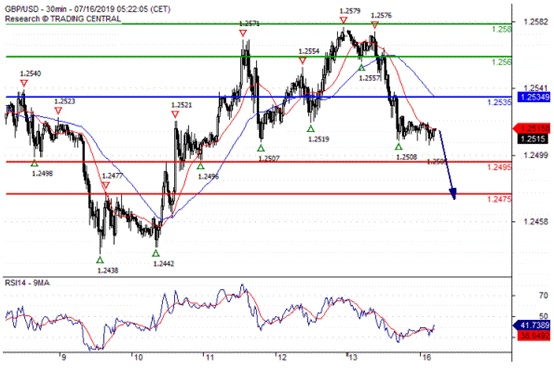
Task: Click the 1.2541 price axis value
Action: tap(536, 88)
